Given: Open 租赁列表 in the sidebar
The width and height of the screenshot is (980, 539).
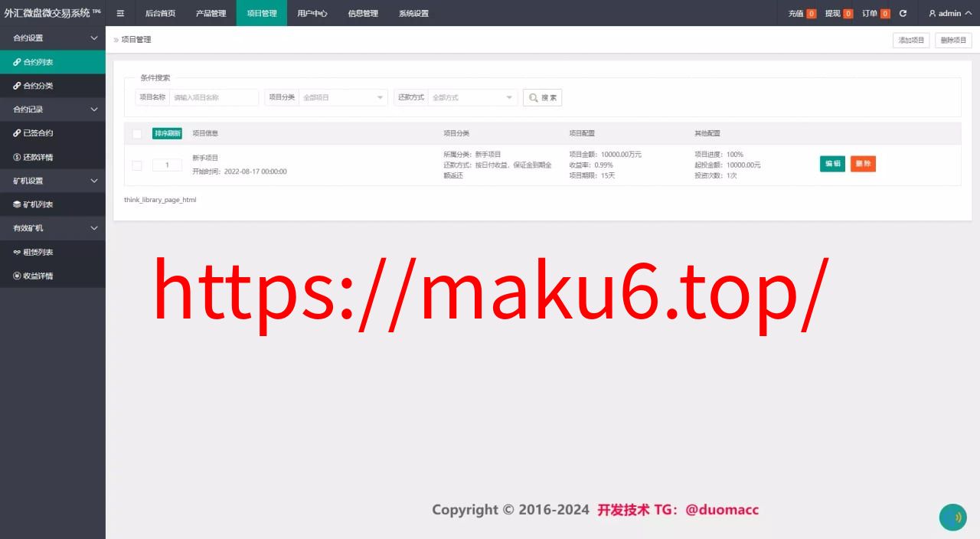Looking at the screenshot, I should coord(53,252).
